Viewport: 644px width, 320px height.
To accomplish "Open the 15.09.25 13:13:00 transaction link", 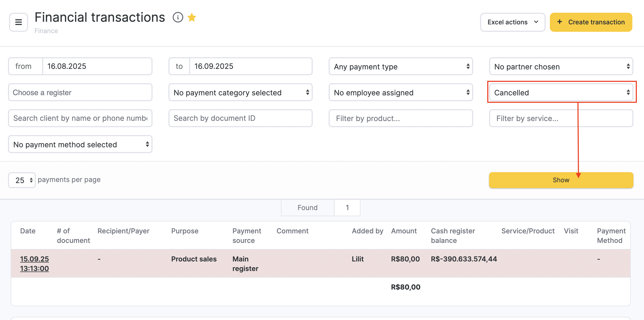I will [34, 264].
